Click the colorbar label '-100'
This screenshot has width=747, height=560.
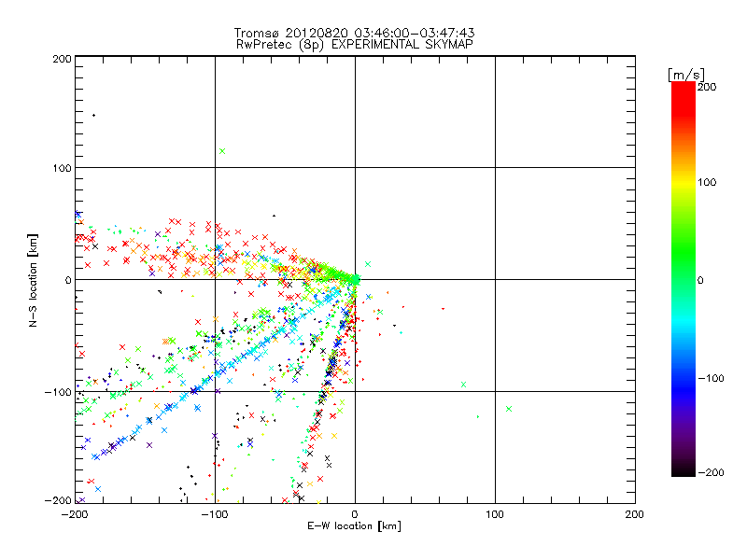712,379
